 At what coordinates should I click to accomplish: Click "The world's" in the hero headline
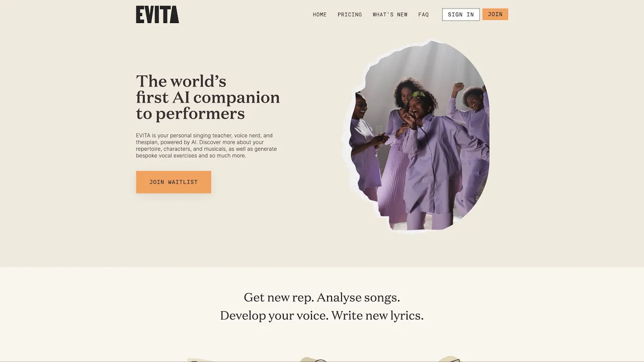tap(181, 81)
